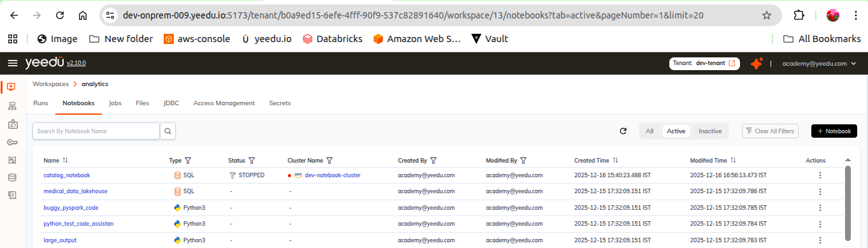
Task: Open actions menu for catalog_notebook
Action: 820,175
